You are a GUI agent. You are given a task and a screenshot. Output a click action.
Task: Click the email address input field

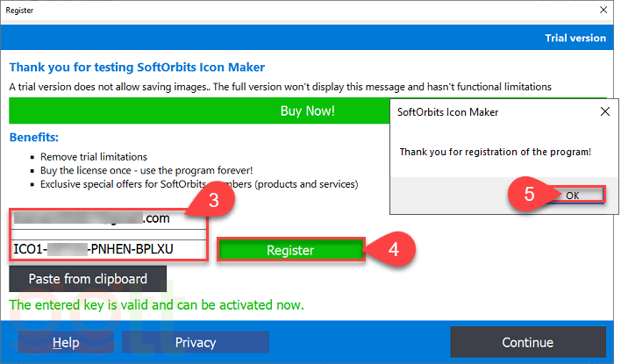point(110,219)
